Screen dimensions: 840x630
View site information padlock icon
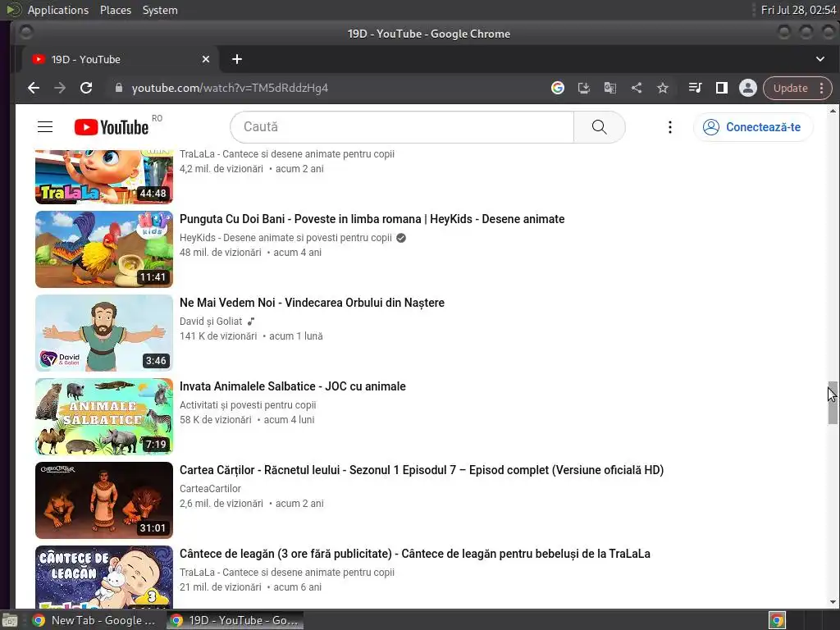coord(119,88)
